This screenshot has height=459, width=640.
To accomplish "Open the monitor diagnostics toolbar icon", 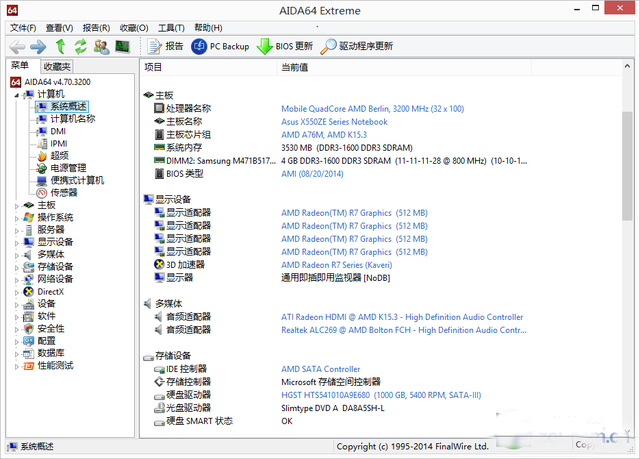I will (122, 47).
